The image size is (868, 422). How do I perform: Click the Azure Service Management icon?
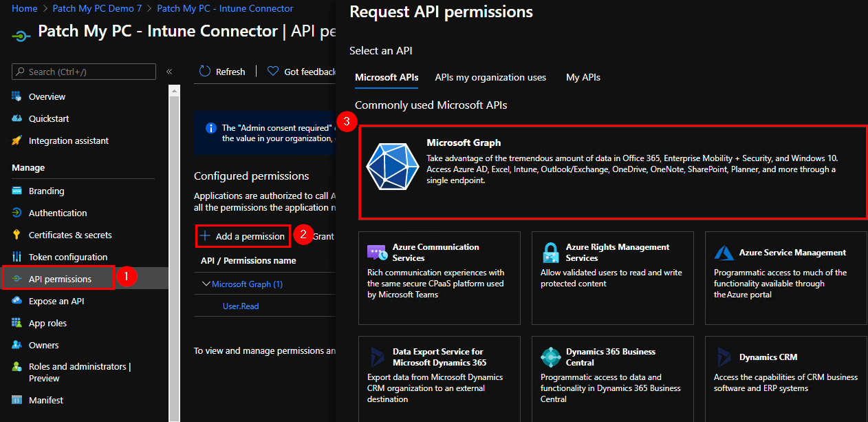pyautogui.click(x=724, y=253)
